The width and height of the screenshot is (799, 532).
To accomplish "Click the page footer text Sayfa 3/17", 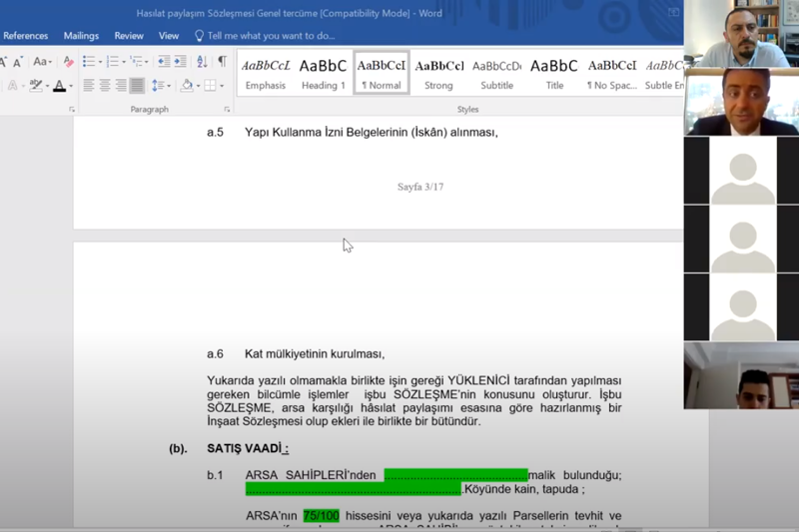I will coord(420,187).
